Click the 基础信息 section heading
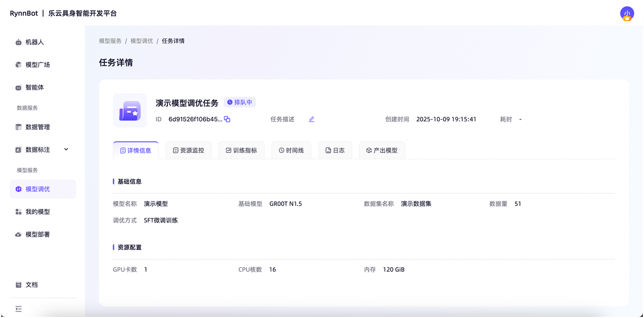This screenshot has width=644, height=318. 130,181
